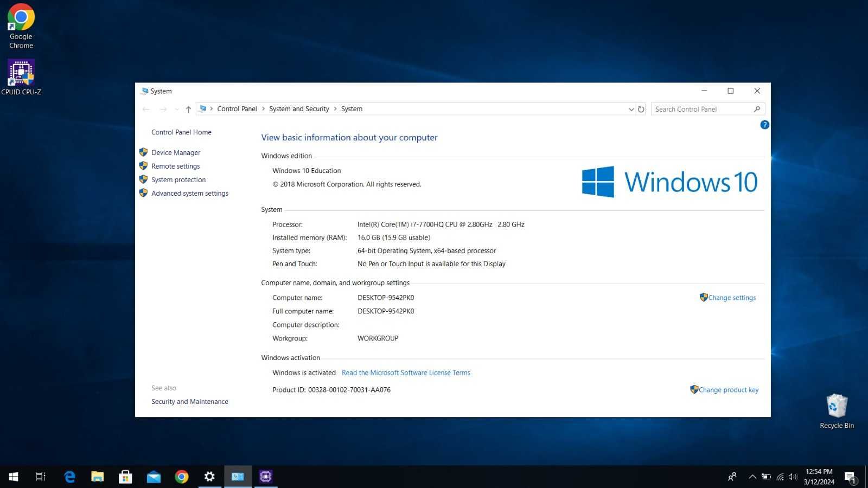Expand chevron after Control Panel breadcrumb
Screen dimensions: 868x488
pos(263,109)
